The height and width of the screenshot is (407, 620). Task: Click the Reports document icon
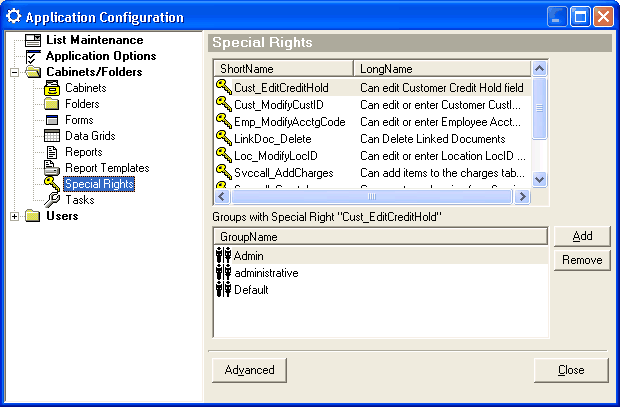[52, 152]
